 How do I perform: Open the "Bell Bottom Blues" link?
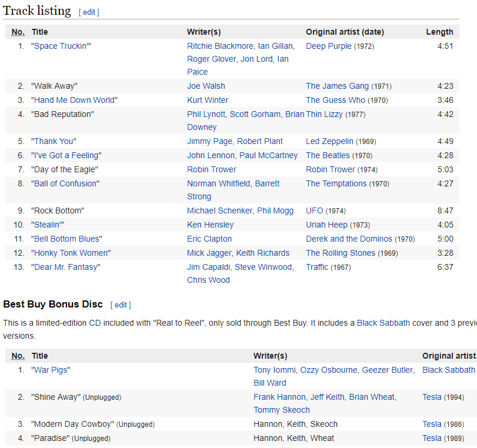coord(66,239)
